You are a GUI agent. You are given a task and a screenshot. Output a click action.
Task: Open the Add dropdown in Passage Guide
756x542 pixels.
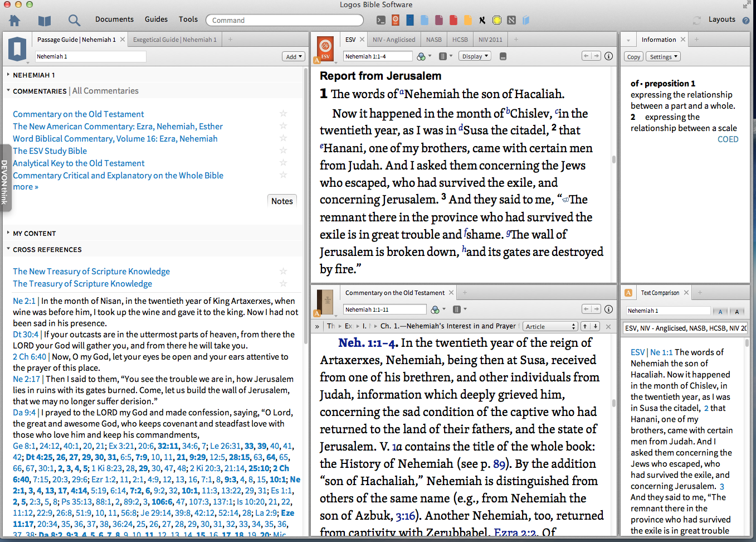294,56
